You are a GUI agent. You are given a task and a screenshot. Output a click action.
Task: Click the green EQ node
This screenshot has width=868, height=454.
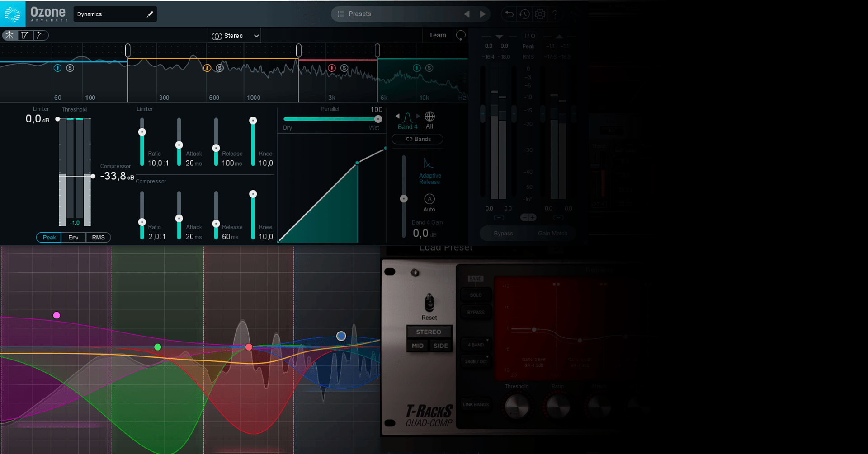[x=157, y=347]
